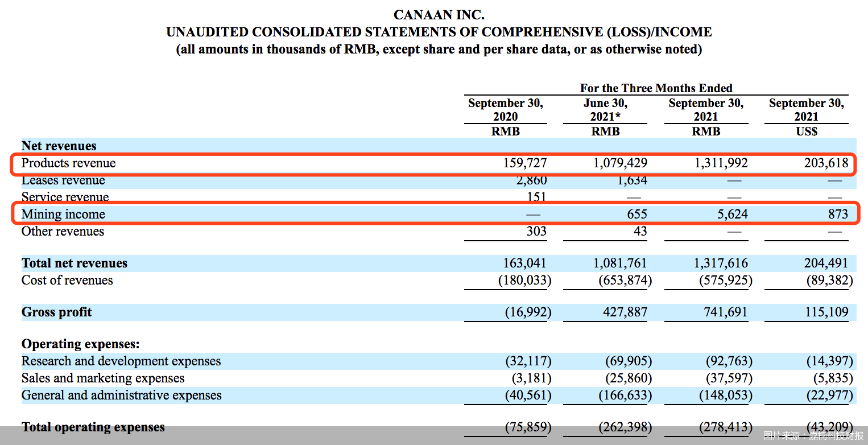This screenshot has height=445, width=868.
Task: Click the "Service revenue" row label
Action: pyautogui.click(x=65, y=197)
